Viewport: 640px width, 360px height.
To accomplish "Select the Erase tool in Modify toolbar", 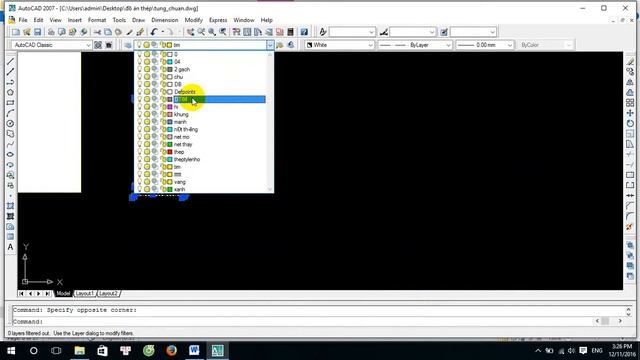I will [630, 61].
